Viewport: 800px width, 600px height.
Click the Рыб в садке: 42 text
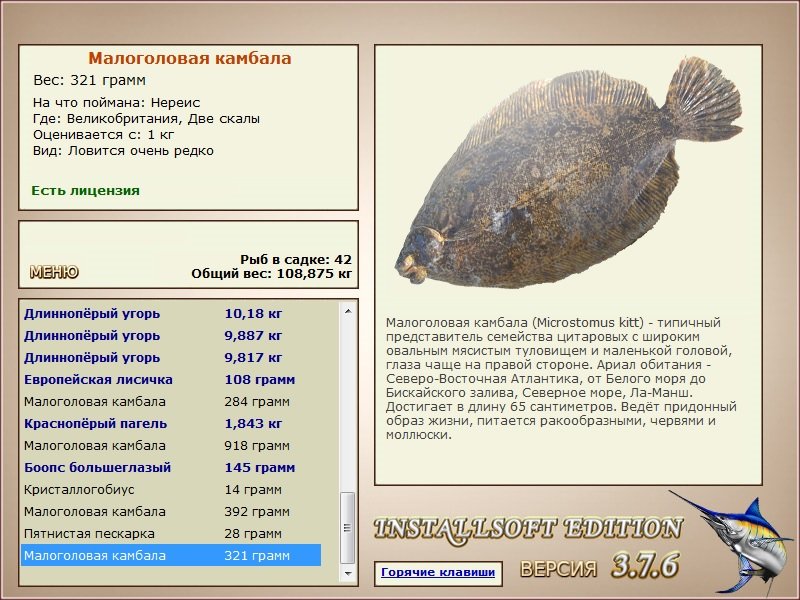tap(296, 259)
